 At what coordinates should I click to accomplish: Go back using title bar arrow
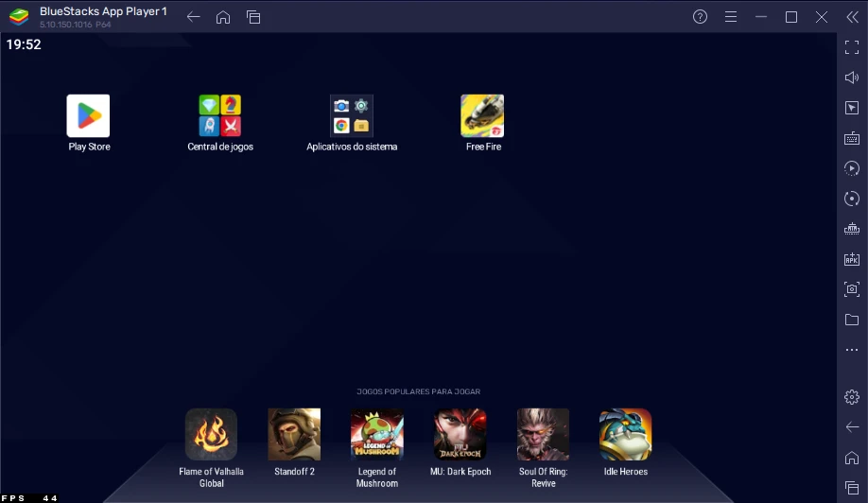click(x=193, y=17)
